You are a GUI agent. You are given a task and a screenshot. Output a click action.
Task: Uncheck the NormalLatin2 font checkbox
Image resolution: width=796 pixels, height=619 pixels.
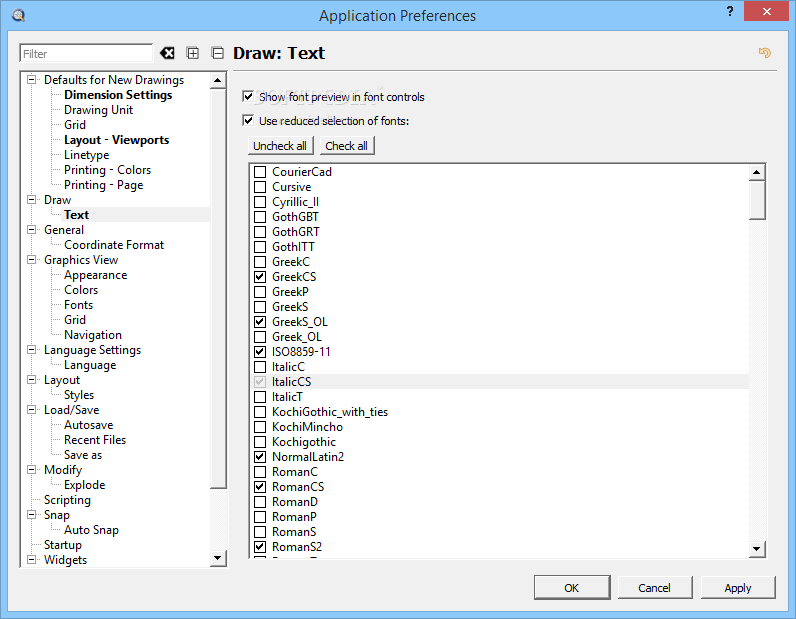pos(260,457)
